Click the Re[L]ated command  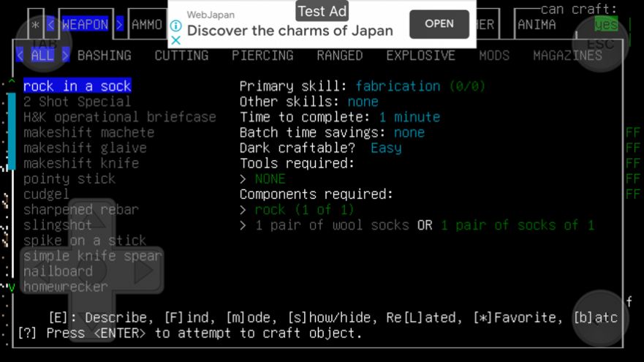424,317
